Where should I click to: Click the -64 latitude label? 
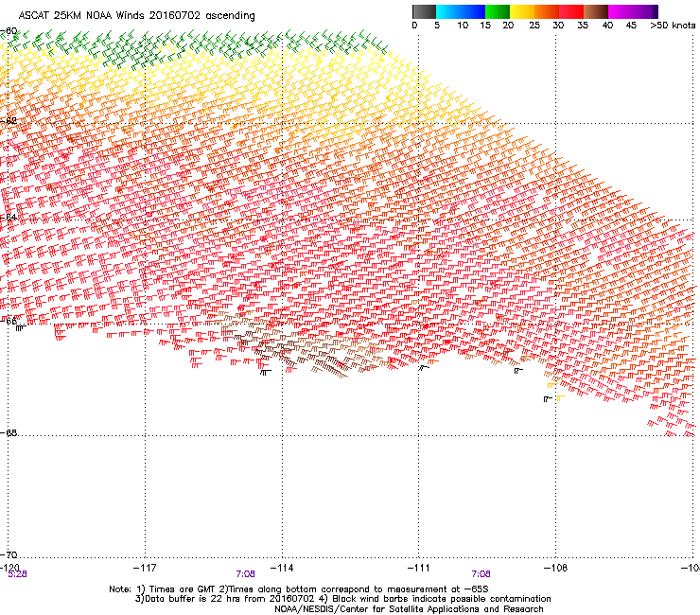(x=9, y=218)
